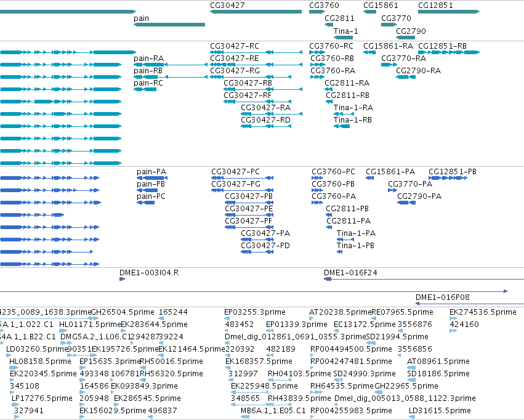Open the DME1-016P08 BAC label
Viewport: 524px width, 420px height.
[x=443, y=297]
